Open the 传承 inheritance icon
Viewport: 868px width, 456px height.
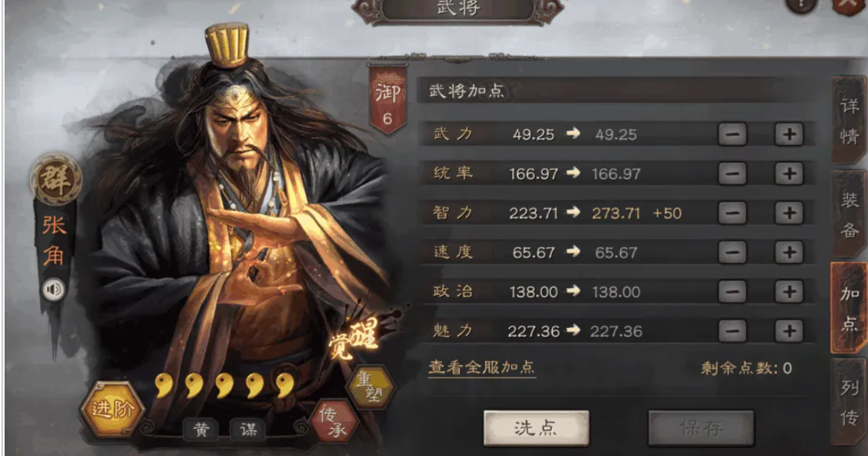333,422
